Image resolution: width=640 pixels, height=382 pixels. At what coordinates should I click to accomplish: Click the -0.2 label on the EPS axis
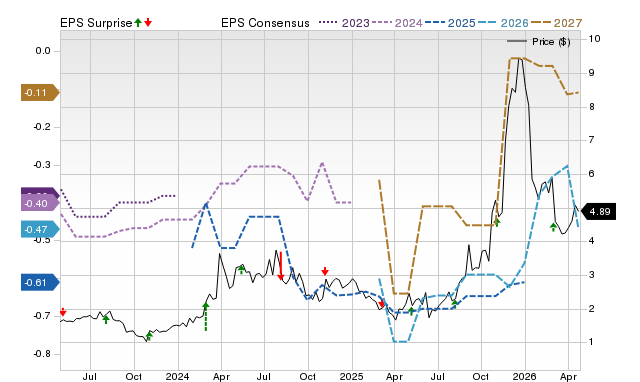[42, 127]
